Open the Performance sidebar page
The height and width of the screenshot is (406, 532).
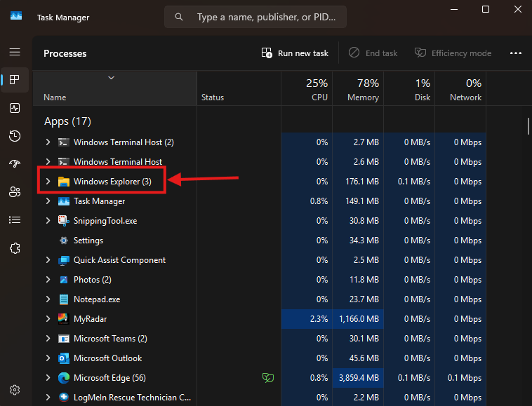click(15, 108)
